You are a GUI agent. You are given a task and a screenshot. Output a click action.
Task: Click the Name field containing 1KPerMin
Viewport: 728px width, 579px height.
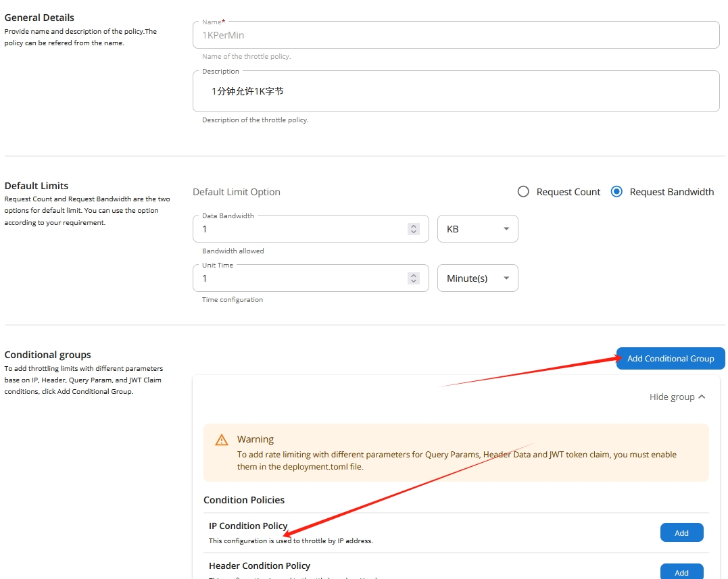(456, 35)
